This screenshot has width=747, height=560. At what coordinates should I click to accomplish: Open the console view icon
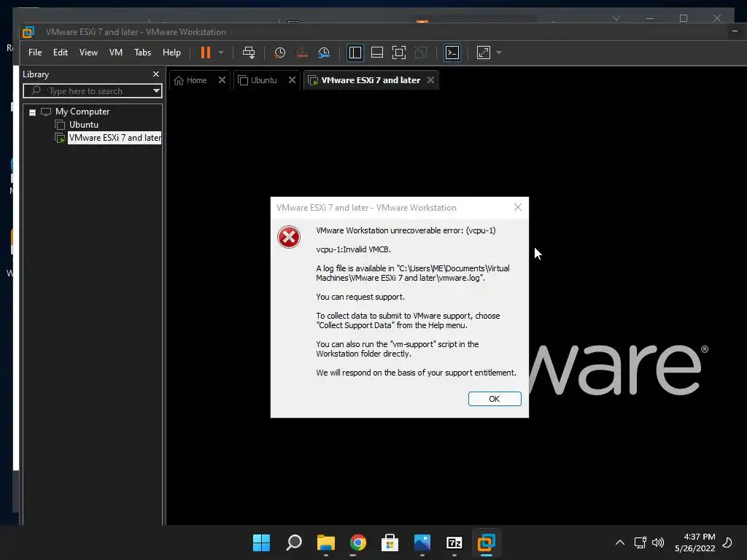click(452, 52)
